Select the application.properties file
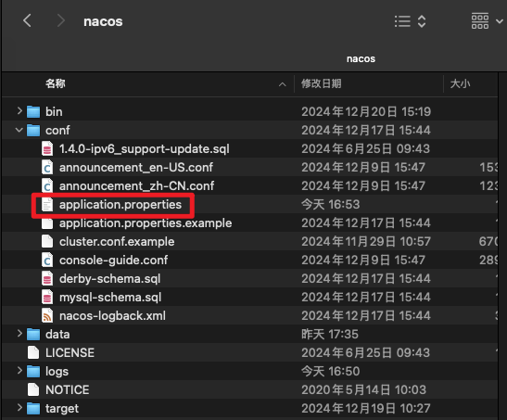Viewport: 507px width, 420px height. coord(120,204)
